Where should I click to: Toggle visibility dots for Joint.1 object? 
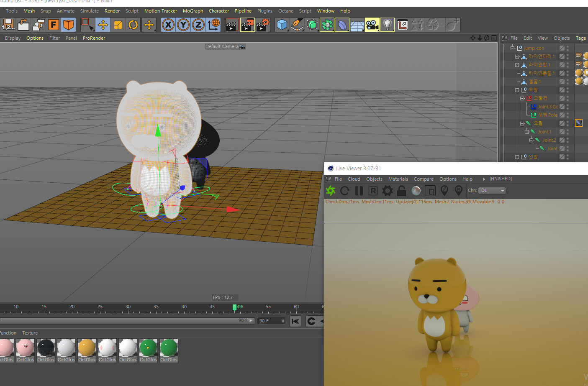pyautogui.click(x=568, y=132)
